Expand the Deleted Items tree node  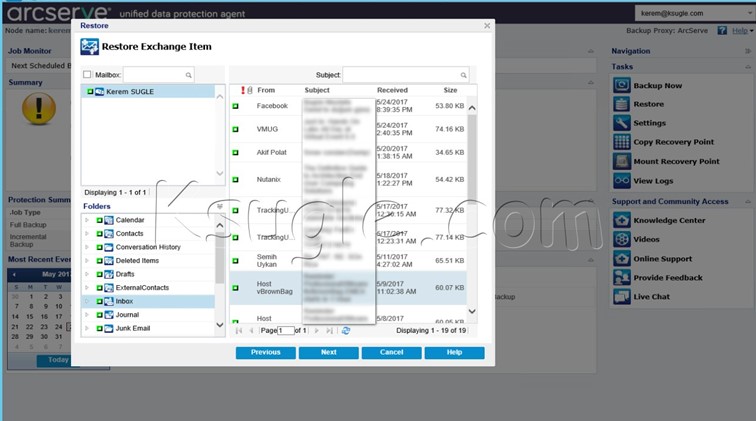click(x=87, y=260)
